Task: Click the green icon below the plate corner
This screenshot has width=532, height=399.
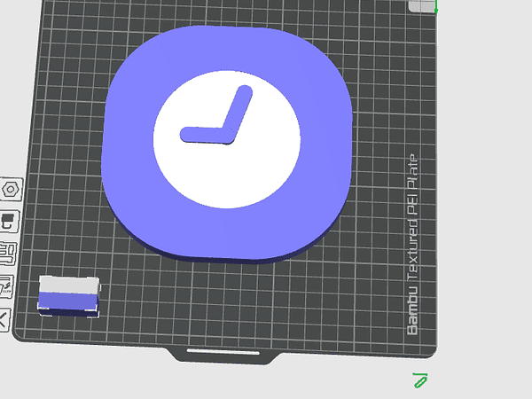Action: pyautogui.click(x=420, y=381)
